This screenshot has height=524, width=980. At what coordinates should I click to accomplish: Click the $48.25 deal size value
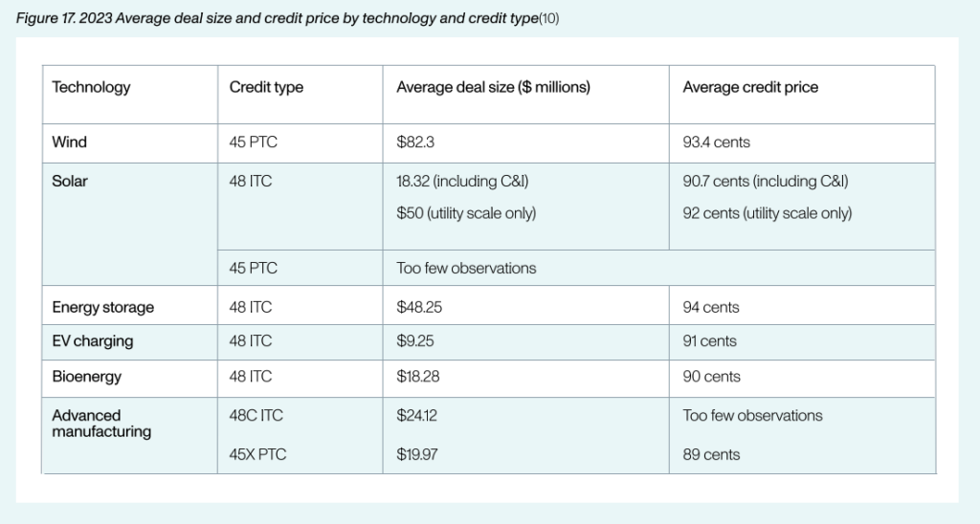coord(419,307)
